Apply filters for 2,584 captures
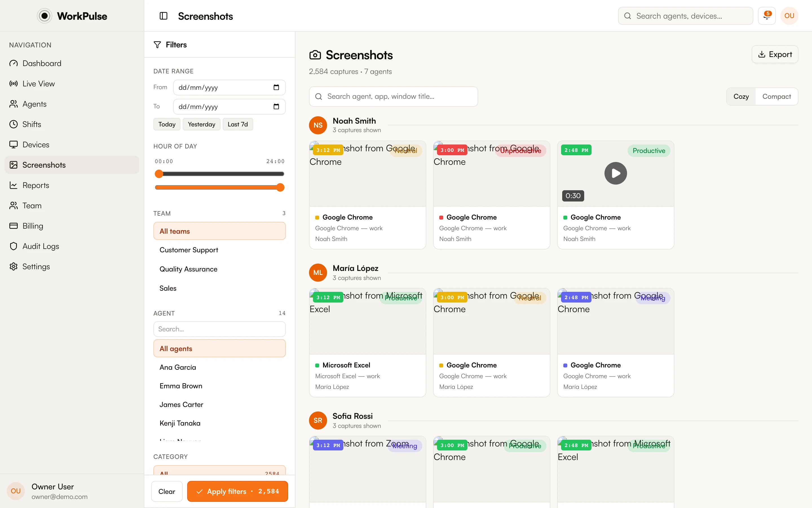Image resolution: width=812 pixels, height=508 pixels. pyautogui.click(x=238, y=491)
